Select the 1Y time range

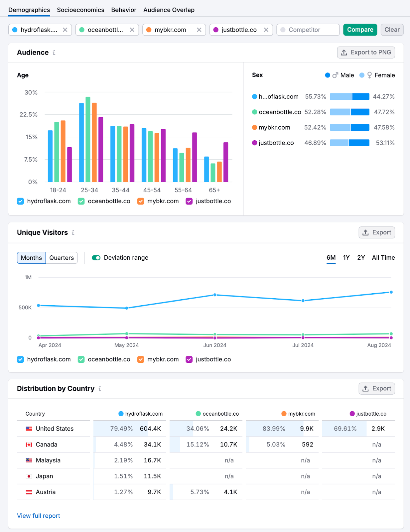[346, 258]
